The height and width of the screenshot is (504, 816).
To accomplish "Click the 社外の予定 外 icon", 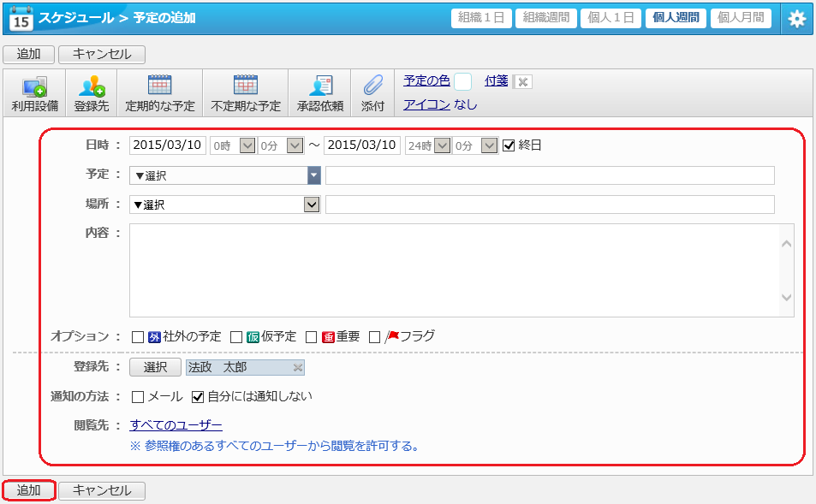I will tap(154, 337).
